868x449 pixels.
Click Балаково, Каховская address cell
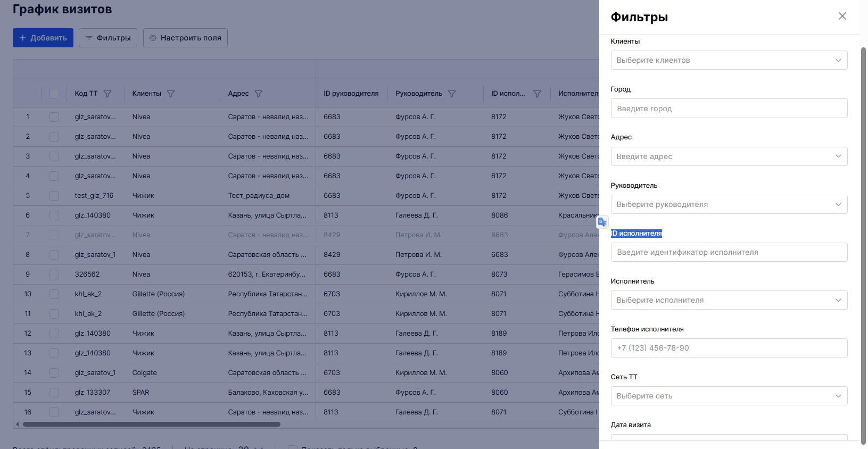268,393
